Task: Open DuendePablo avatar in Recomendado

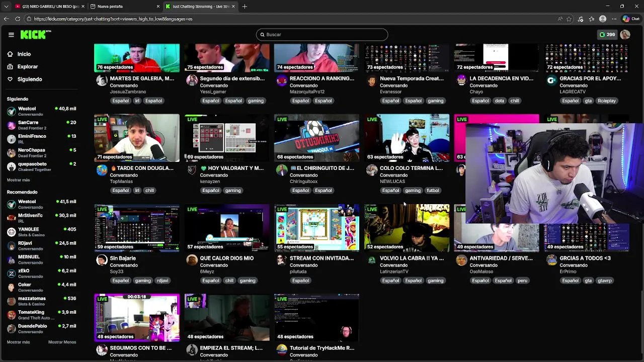Action: coord(11,329)
